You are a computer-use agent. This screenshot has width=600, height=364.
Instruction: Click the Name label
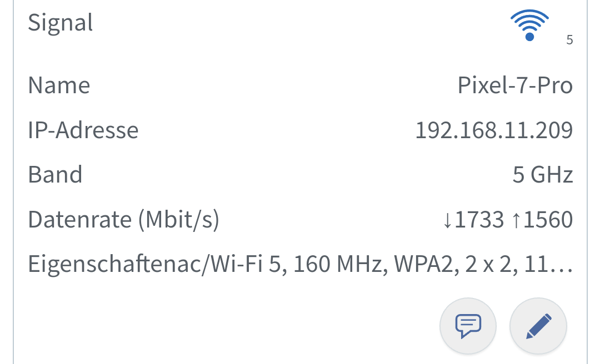pyautogui.click(x=59, y=85)
